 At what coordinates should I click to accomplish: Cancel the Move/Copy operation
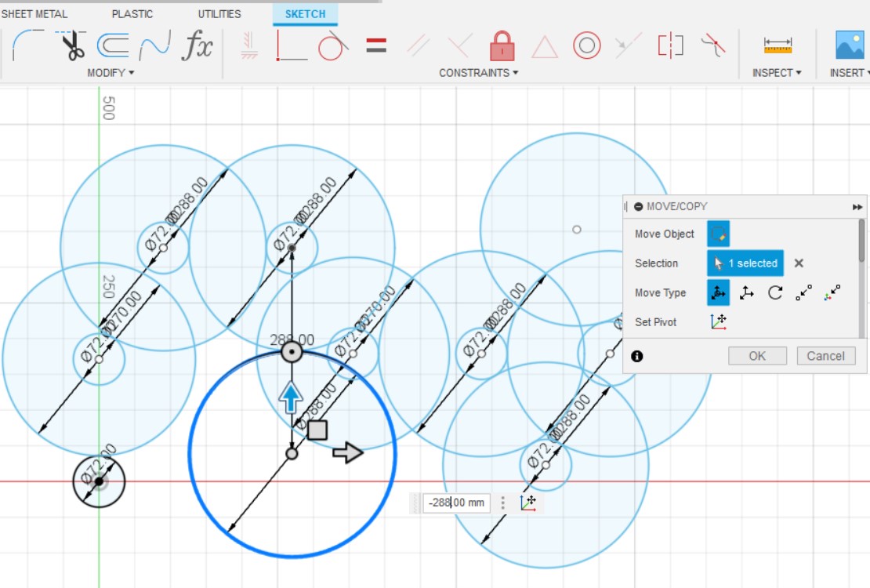[x=825, y=356]
